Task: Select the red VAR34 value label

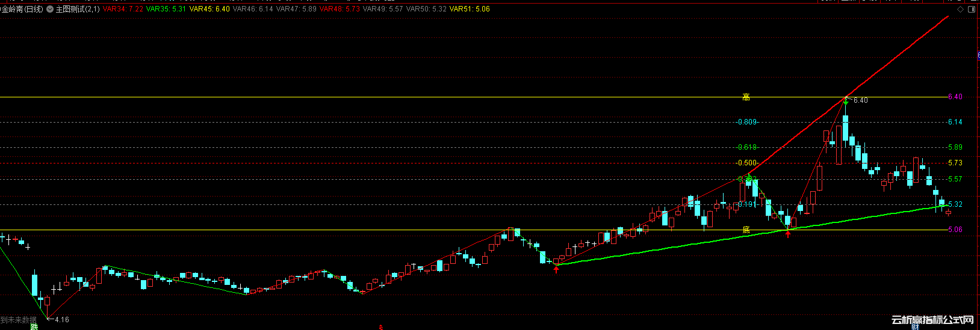Action: coord(123,10)
